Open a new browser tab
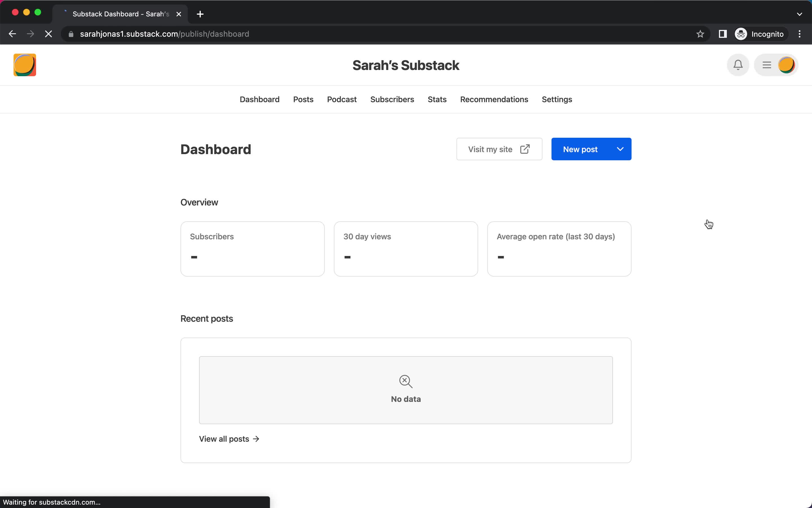The image size is (812, 508). coord(200,14)
